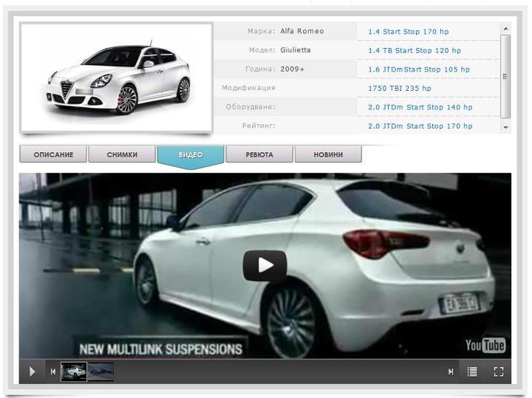Open modification 1.4 TB Start Stop 120 hp
This screenshot has height=398, width=532.
pos(415,50)
